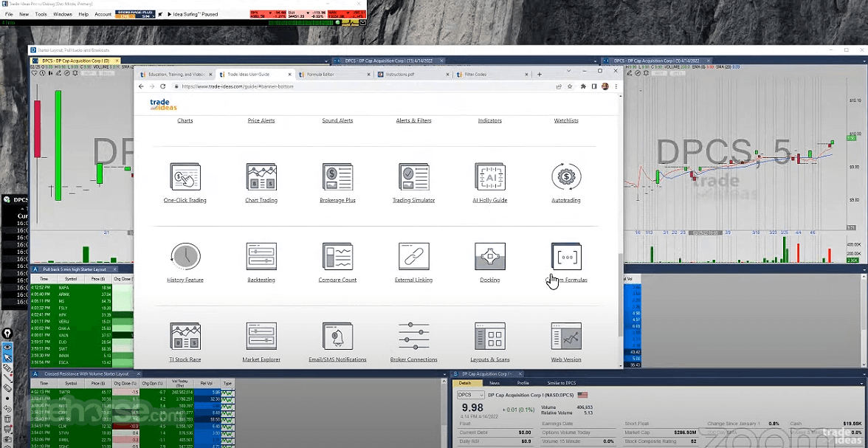Image resolution: width=868 pixels, height=448 pixels.
Task: Click the undo arrow in annotation toolbar
Action: 7,409
